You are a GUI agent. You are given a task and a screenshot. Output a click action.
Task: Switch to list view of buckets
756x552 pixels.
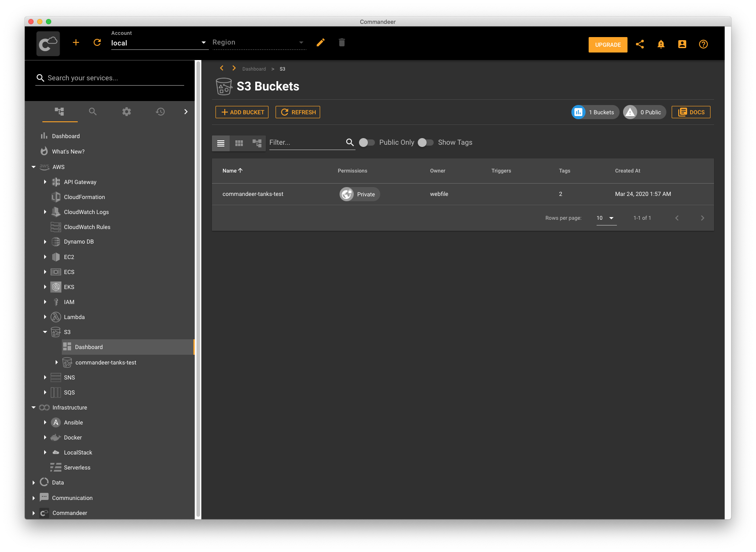[x=221, y=143]
